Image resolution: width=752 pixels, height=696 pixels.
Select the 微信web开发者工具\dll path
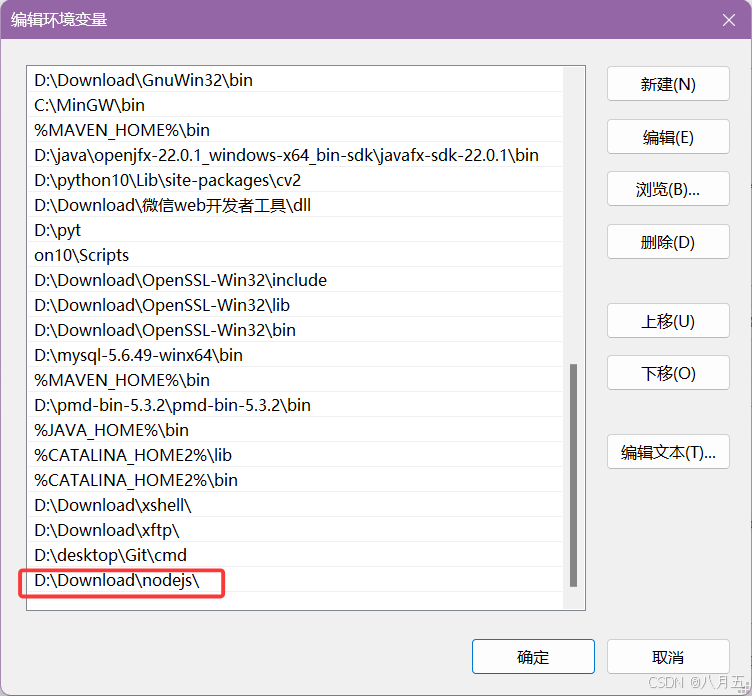295,205
